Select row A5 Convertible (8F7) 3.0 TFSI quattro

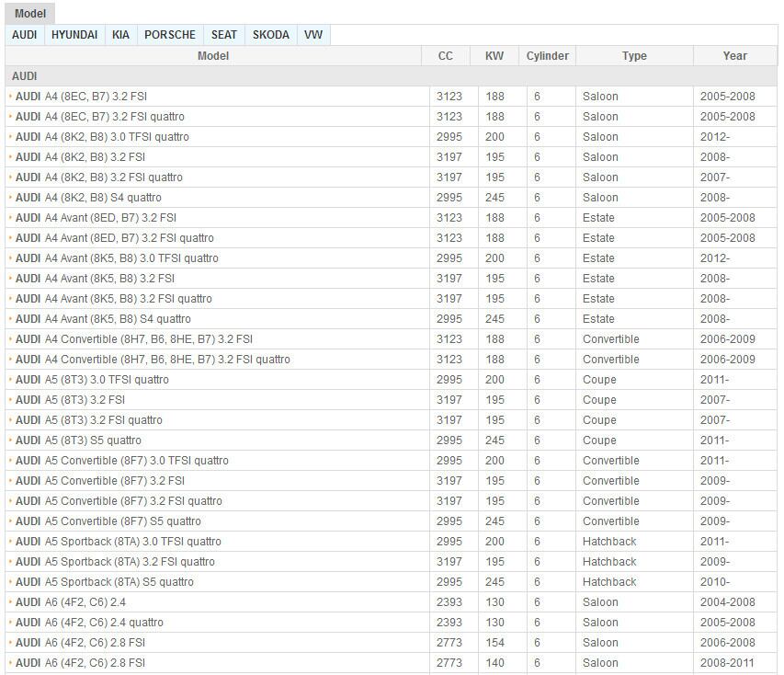click(x=391, y=461)
